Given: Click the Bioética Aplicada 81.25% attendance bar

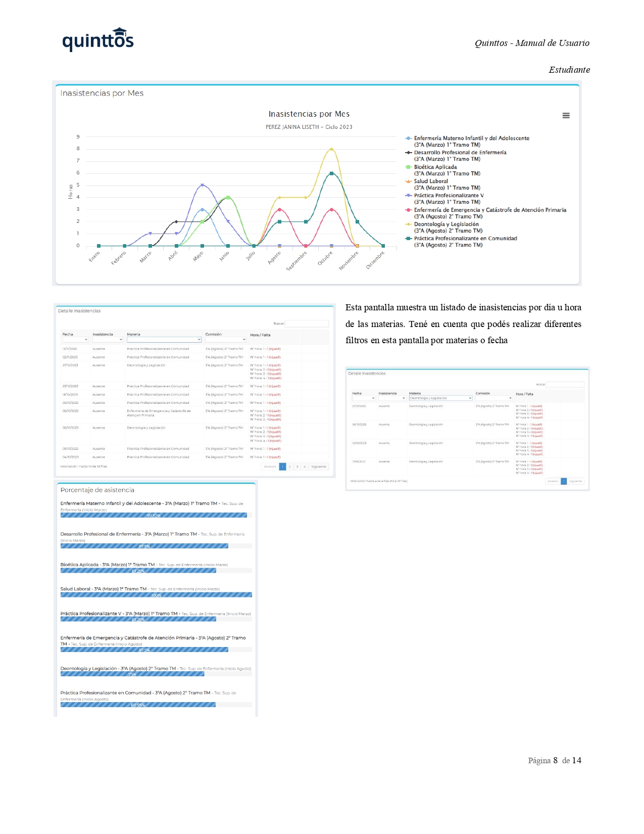Looking at the screenshot, I should pos(138,571).
